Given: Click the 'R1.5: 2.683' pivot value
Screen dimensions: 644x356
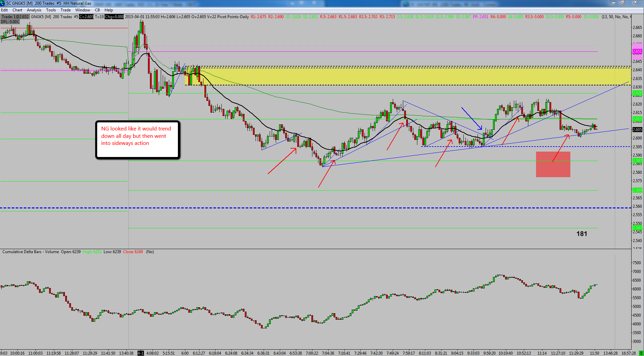Looking at the screenshot, I should pos(348,17).
